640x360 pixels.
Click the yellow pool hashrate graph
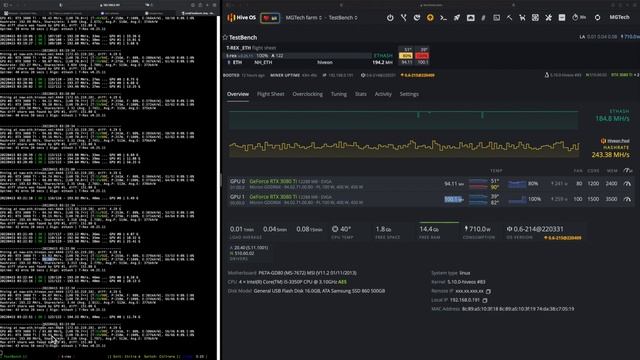tap(403, 148)
